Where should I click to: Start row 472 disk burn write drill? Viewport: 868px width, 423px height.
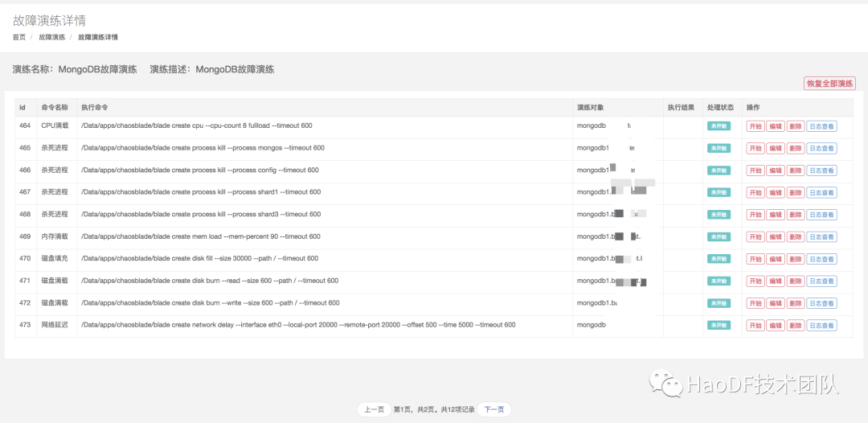pyautogui.click(x=755, y=303)
